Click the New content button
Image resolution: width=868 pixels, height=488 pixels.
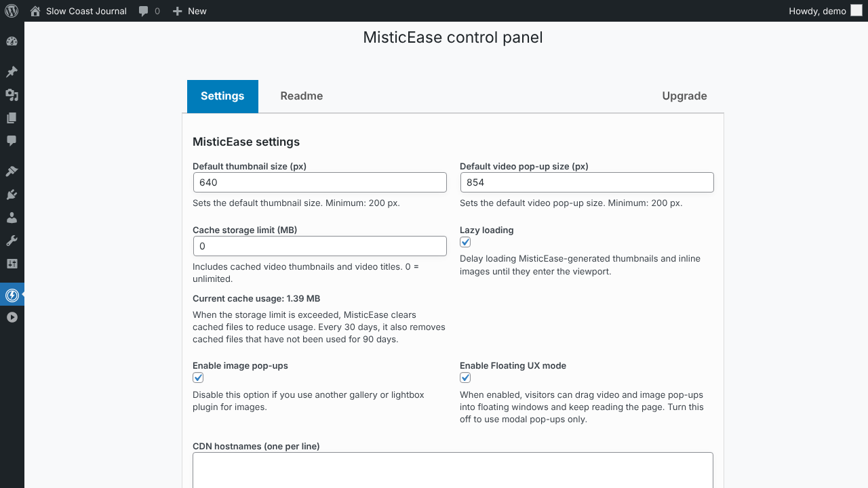click(189, 11)
